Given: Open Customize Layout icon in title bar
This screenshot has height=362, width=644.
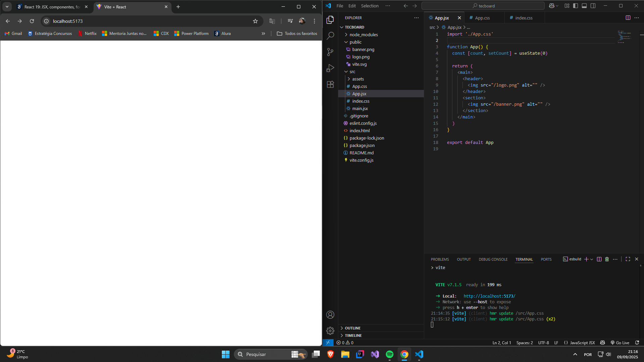Looking at the screenshot, I should [x=567, y=6].
